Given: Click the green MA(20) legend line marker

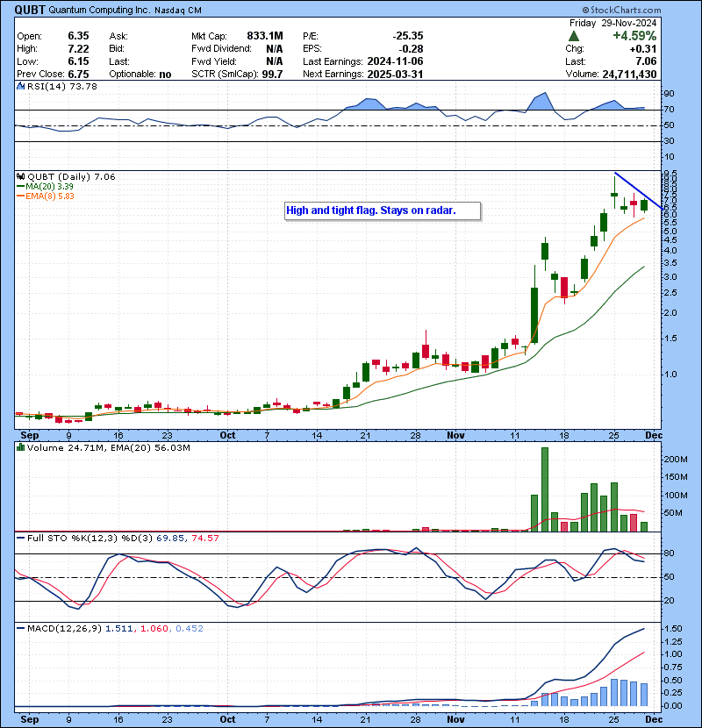Looking at the screenshot, I should 20,186.
